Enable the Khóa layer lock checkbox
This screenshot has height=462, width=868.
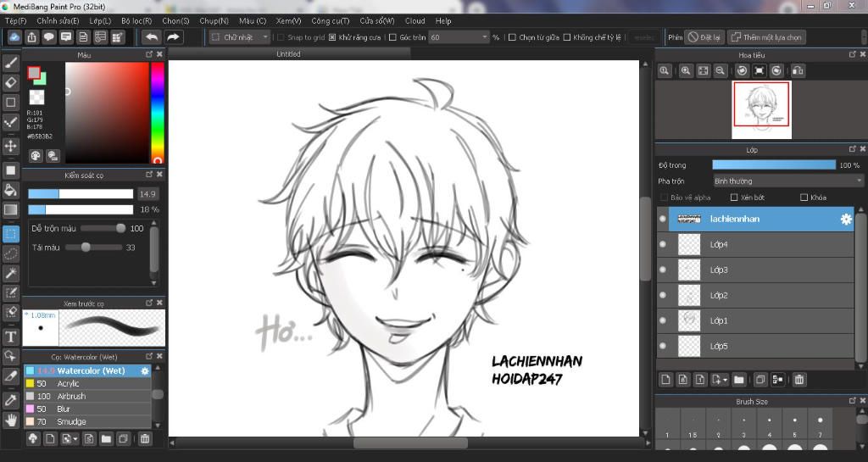[x=804, y=198]
